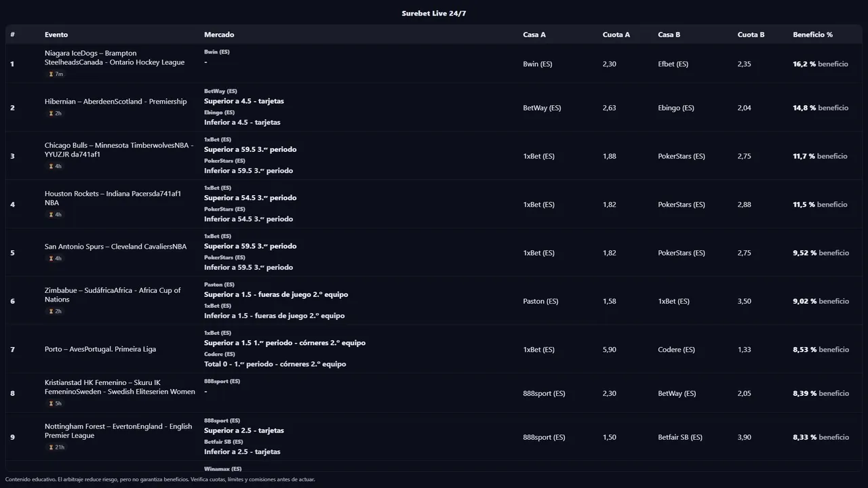The width and height of the screenshot is (868, 488).
Task: Click hourglass icon under Kristianstad HK event
Action: (x=51, y=403)
